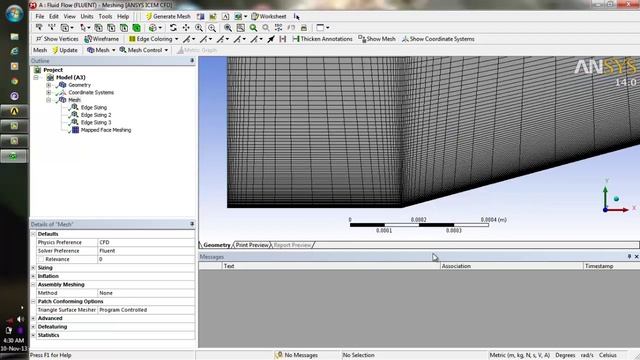Click the Physics Preference value CFD
This screenshot has height=360, width=640.
click(x=146, y=242)
